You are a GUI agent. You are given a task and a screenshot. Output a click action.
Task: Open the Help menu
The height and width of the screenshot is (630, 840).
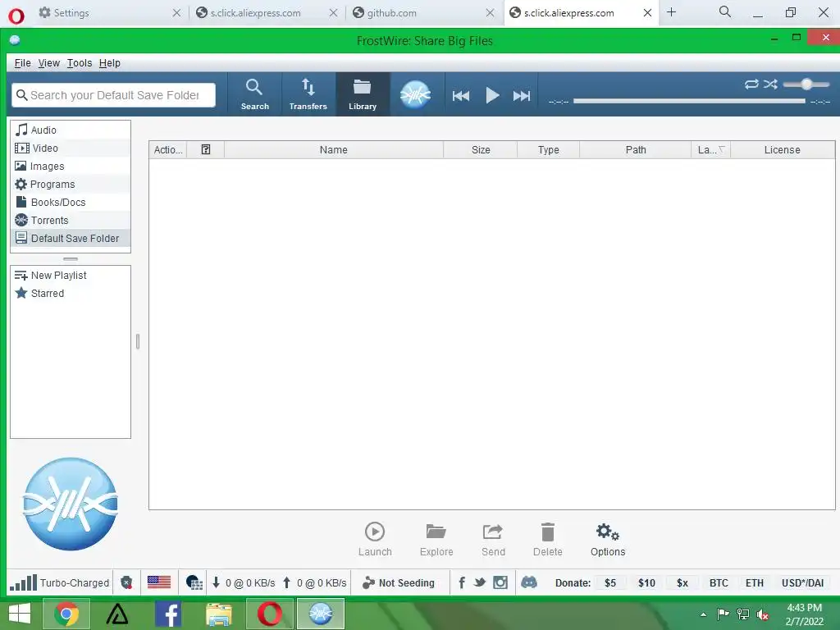point(110,63)
